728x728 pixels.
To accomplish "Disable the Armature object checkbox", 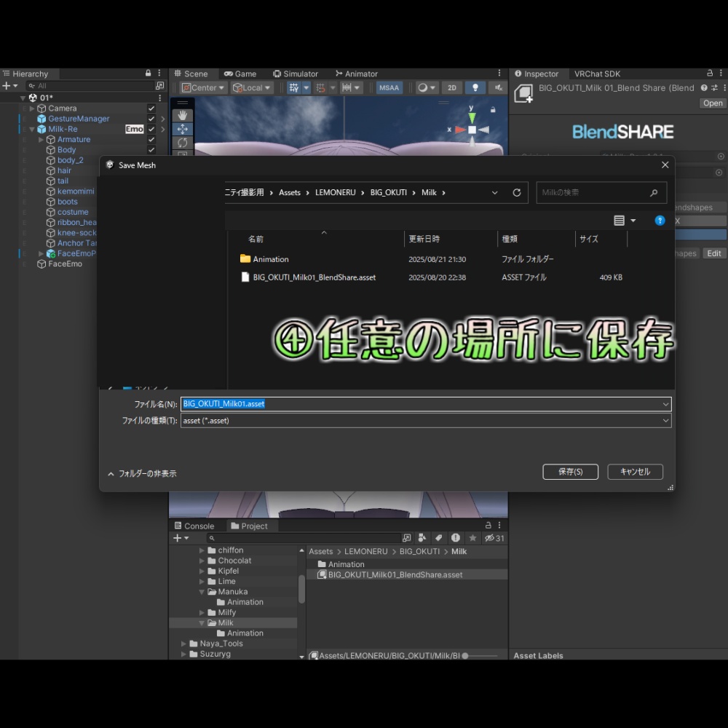I will 151,139.
